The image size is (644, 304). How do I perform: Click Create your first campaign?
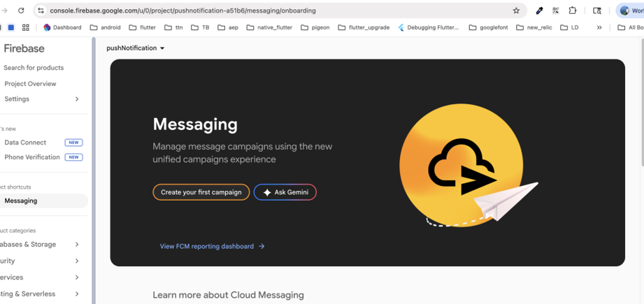tap(201, 192)
